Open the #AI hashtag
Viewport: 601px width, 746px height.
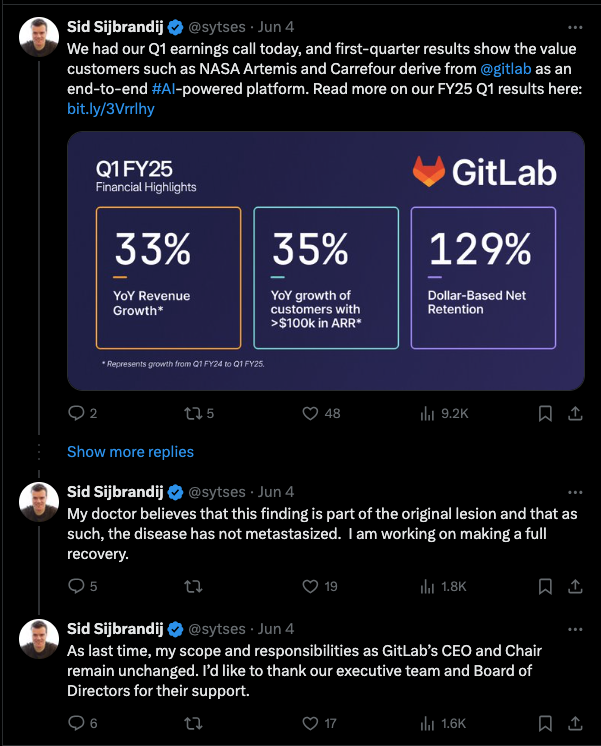pos(163,89)
